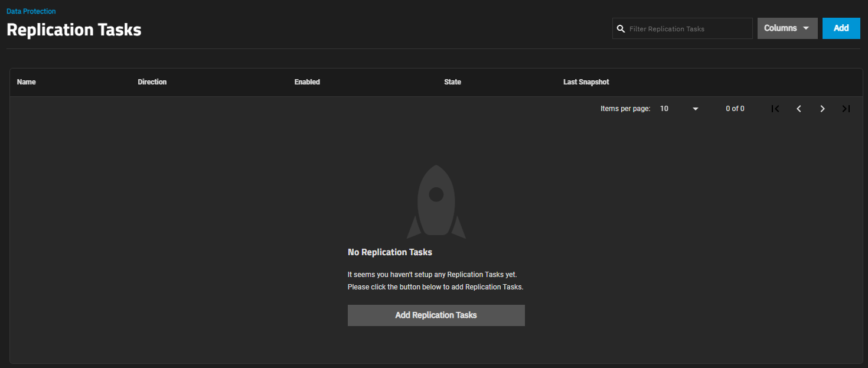Open the Items per page dropdown
The image size is (868, 368).
point(680,109)
